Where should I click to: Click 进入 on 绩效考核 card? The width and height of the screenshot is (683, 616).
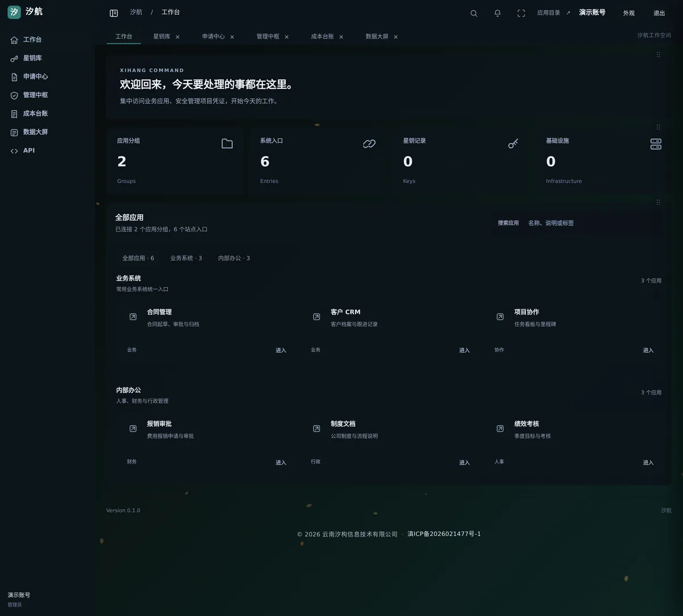coord(648,463)
